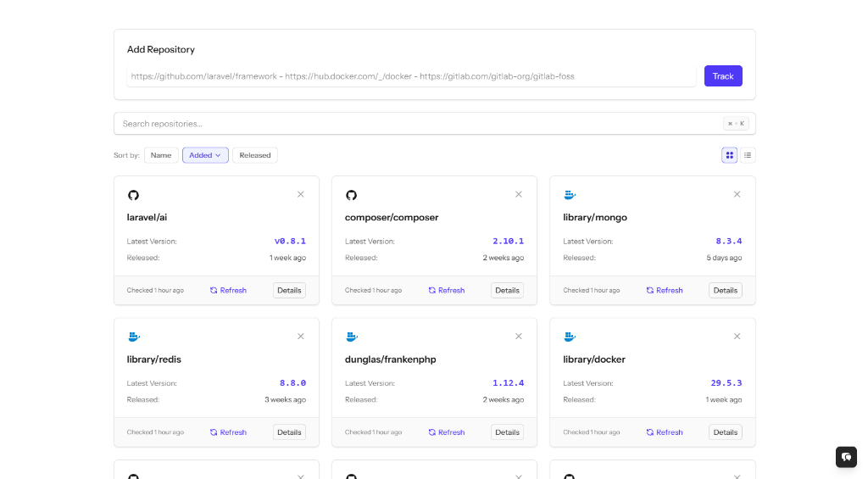Viewport: 868px width, 479px height.
Task: Click '5 days ago' on library/mongo
Action: [x=724, y=258]
